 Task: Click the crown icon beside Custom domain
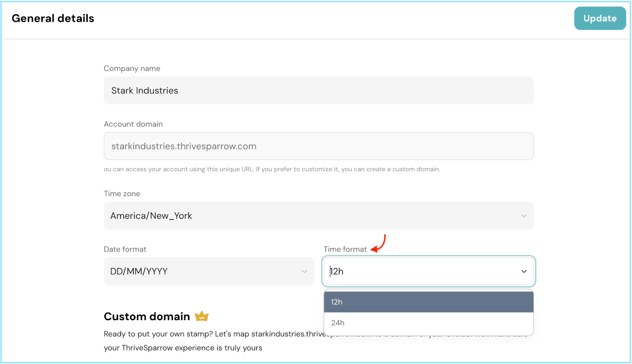[201, 316]
